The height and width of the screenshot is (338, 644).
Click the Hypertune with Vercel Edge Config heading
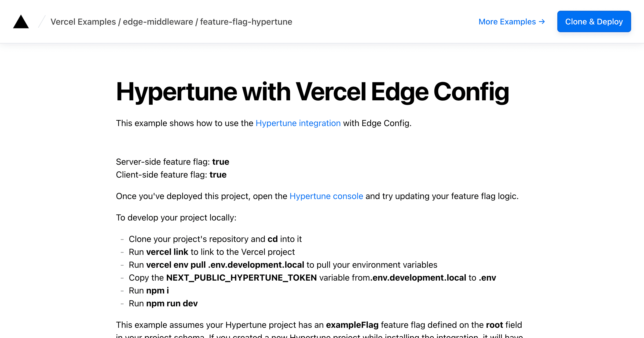pos(312,92)
